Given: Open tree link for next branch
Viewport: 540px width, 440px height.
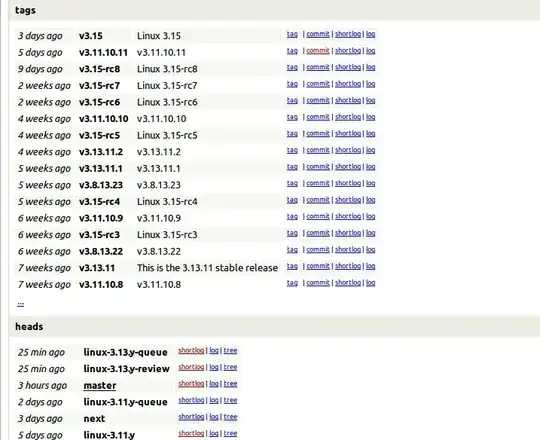Looking at the screenshot, I should click(x=230, y=417).
